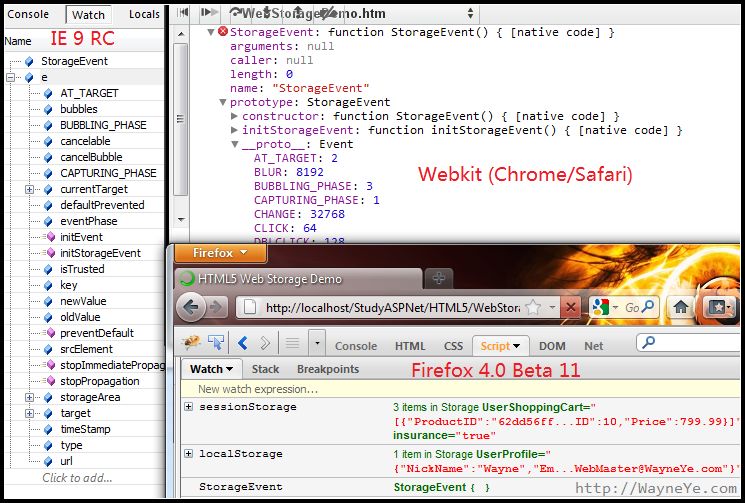Screen dimensions: 745x503
Task: Click the red error icon beside StorageEvent
Action: click(x=223, y=31)
